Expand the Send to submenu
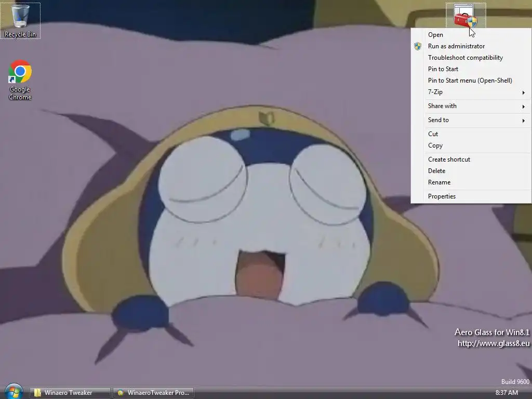Viewport: 532px width, 399px height. click(x=471, y=120)
